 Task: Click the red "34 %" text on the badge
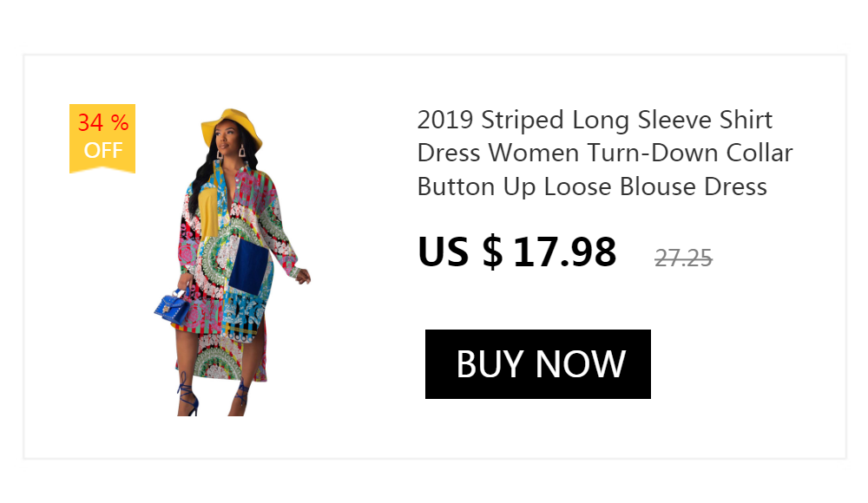[102, 123]
